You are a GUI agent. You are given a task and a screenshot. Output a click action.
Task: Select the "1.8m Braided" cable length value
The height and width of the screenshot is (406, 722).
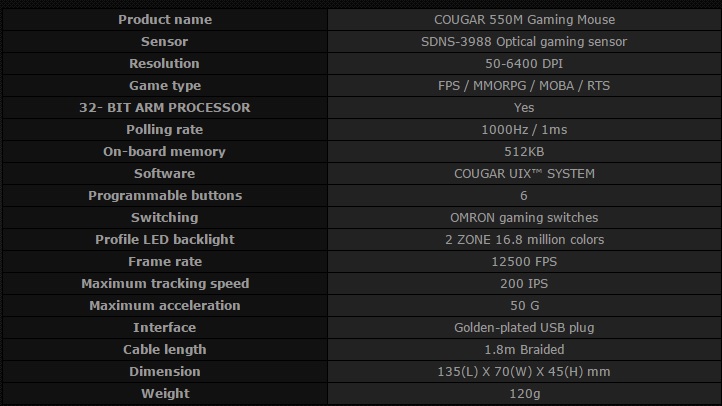(523, 350)
